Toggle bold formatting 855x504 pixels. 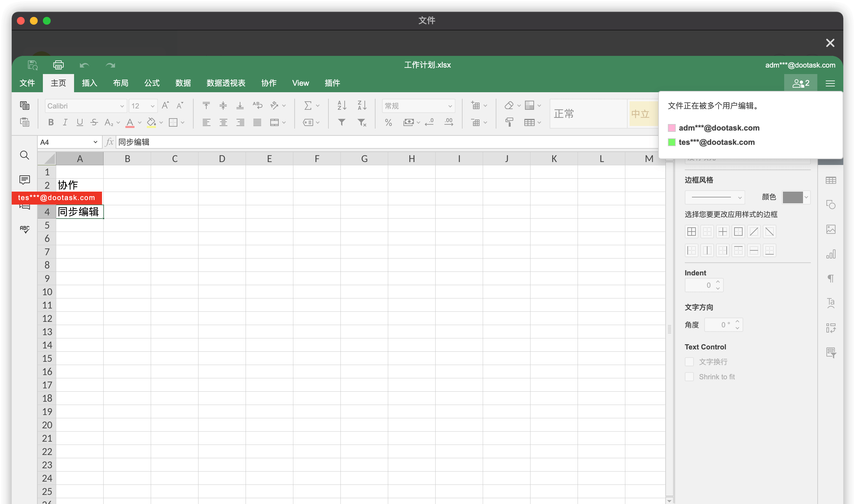pyautogui.click(x=51, y=123)
